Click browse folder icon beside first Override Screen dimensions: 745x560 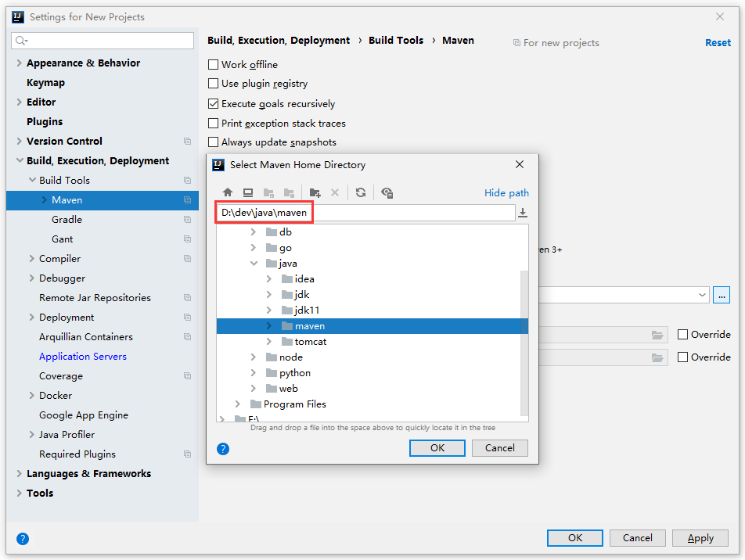click(x=657, y=335)
